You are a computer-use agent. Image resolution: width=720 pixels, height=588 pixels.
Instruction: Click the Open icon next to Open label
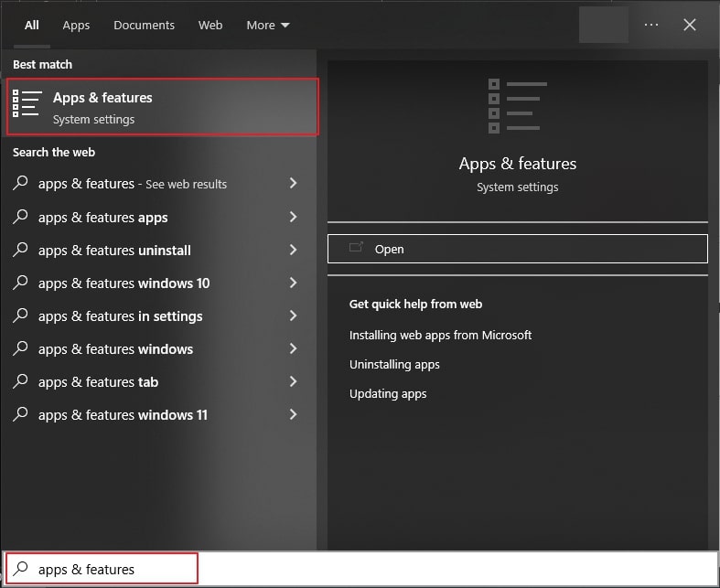pos(356,248)
